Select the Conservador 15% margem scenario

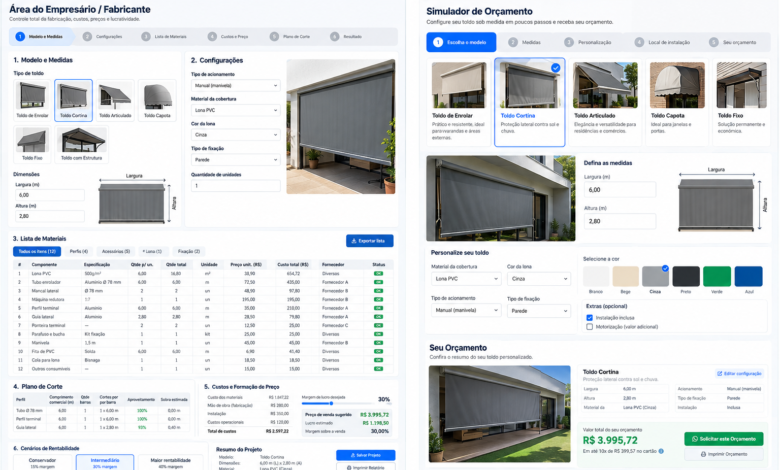click(42, 463)
